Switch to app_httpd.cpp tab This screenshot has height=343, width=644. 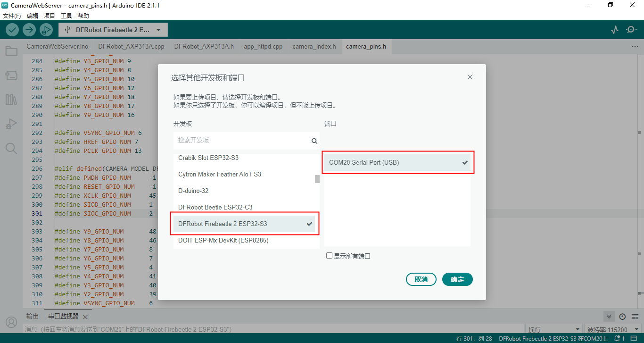(263, 47)
